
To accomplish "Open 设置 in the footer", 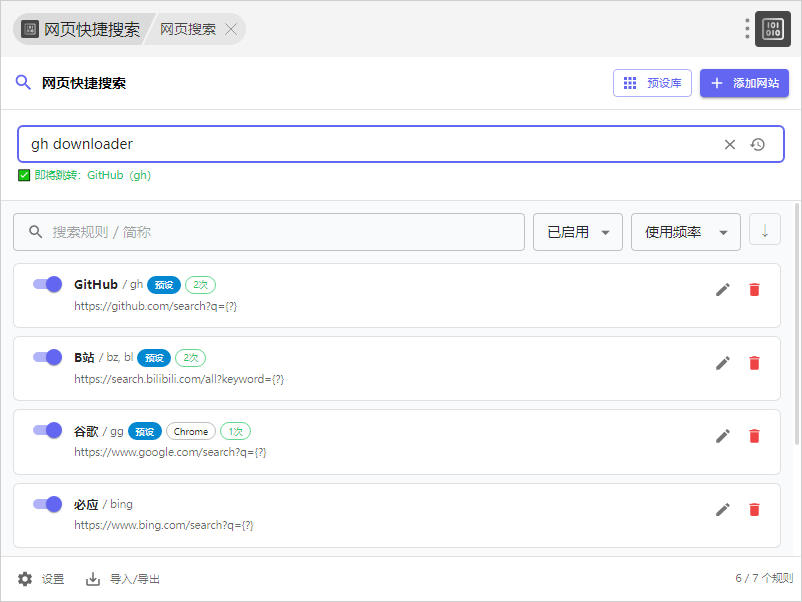I will point(41,579).
